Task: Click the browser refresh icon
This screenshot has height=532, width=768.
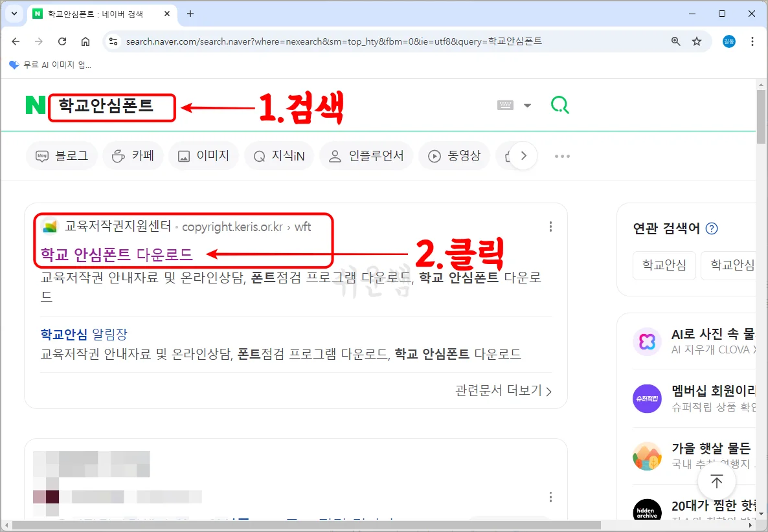Action: pos(62,41)
